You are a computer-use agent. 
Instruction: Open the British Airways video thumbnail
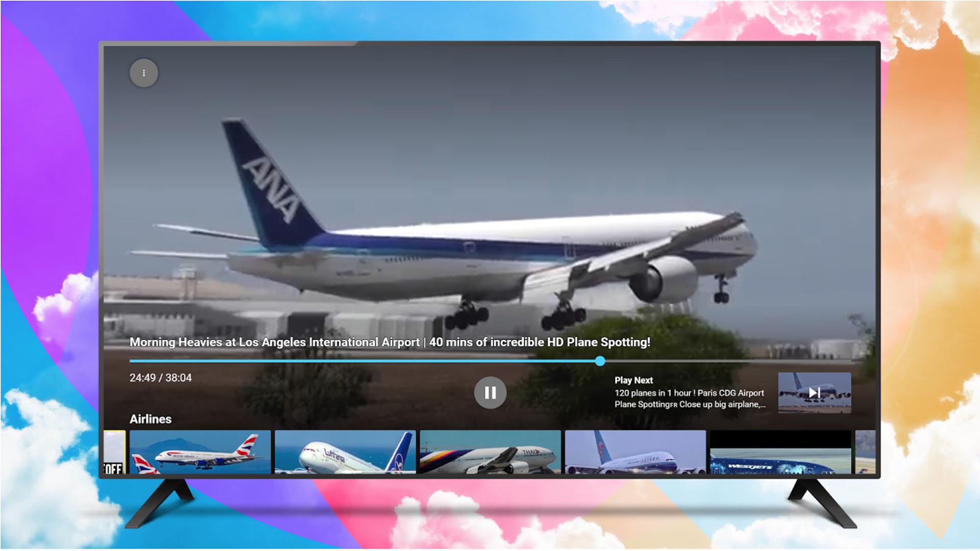coord(200,452)
